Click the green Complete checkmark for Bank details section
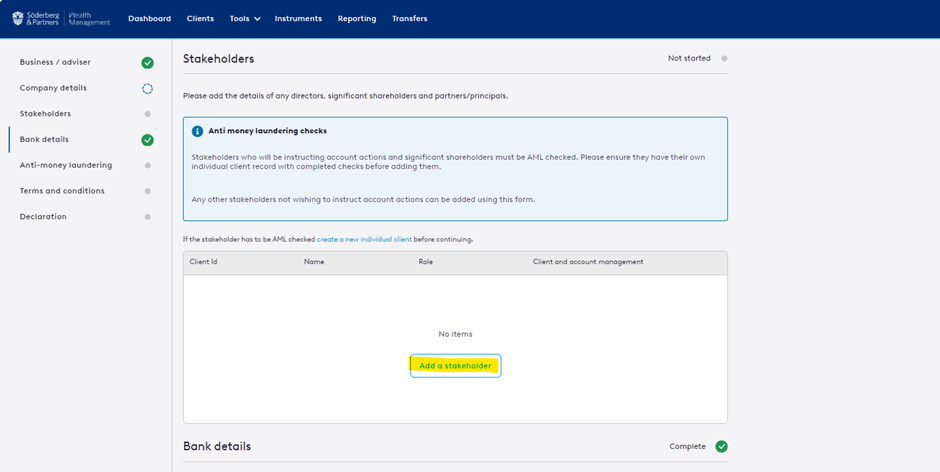 (721, 446)
